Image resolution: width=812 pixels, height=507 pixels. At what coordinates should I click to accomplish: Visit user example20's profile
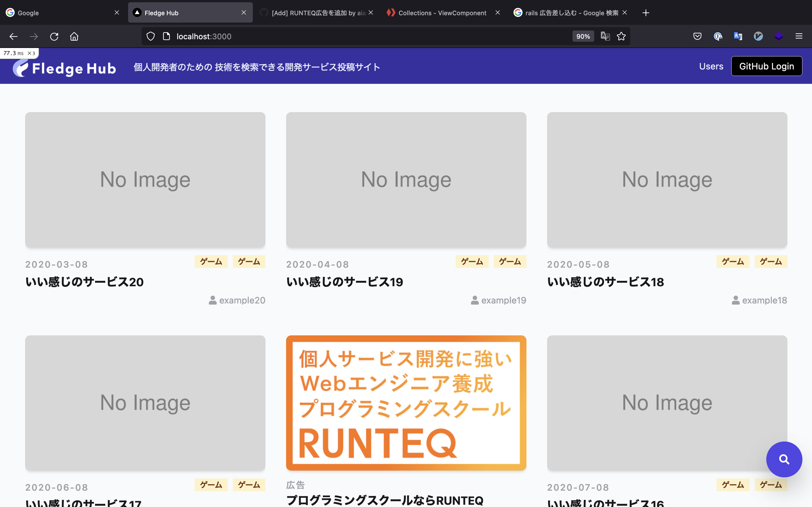(237, 300)
